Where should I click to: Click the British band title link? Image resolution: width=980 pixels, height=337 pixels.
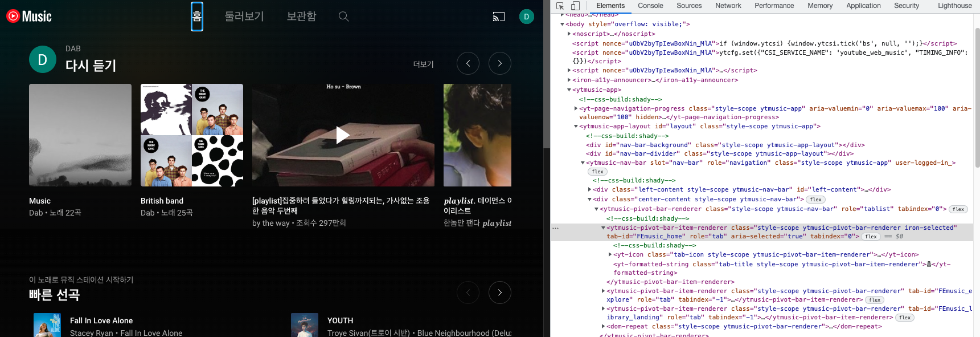point(162,201)
